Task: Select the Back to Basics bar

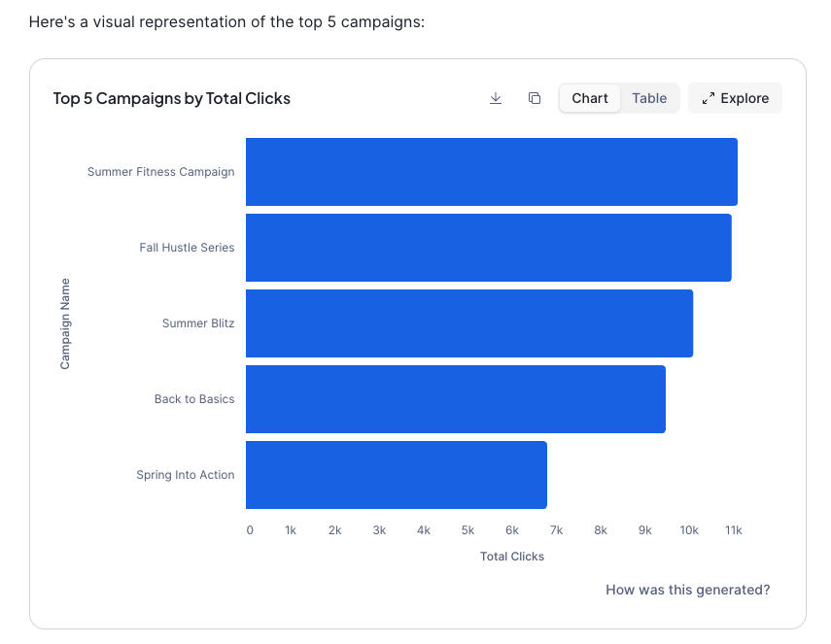Action: coord(455,399)
